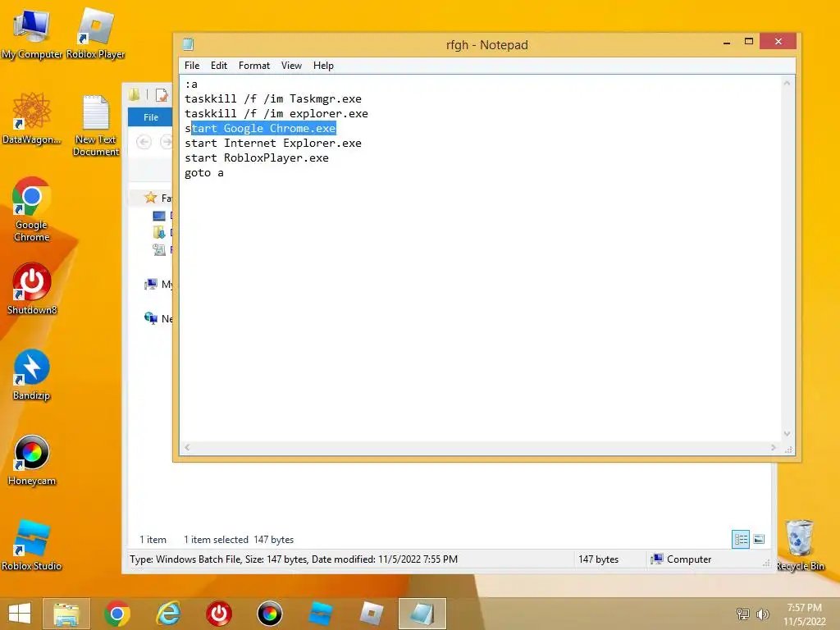Click on 'taskkill /f /im Taskmgr.exe' line
Viewport: 840px width, 630px height.
click(273, 98)
